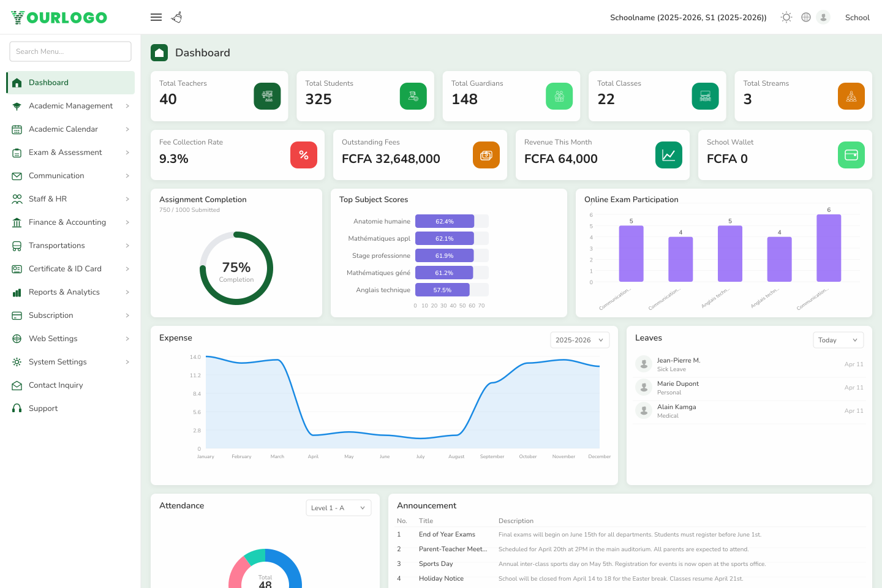This screenshot has height=588, width=882.
Task: Click the Search Menu input field
Action: pyautogui.click(x=70, y=51)
